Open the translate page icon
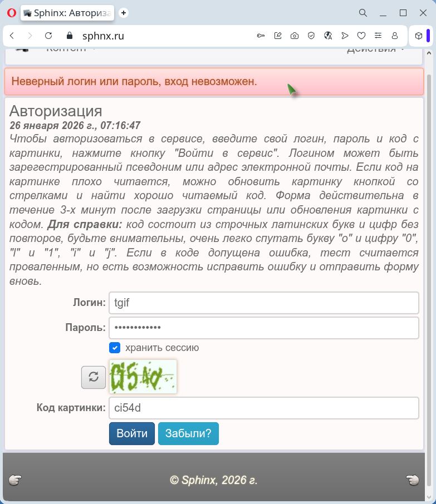Viewport: 436px width, 504px height. pos(328,36)
